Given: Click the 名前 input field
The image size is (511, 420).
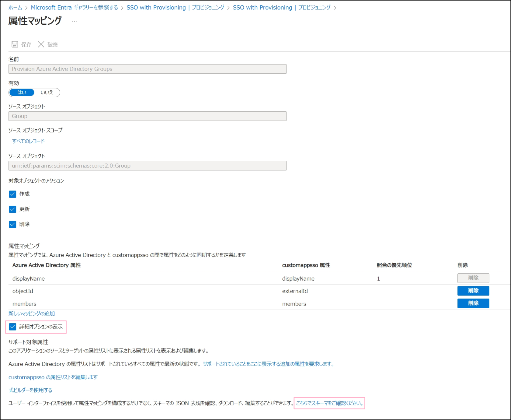Looking at the screenshot, I should click(x=147, y=69).
